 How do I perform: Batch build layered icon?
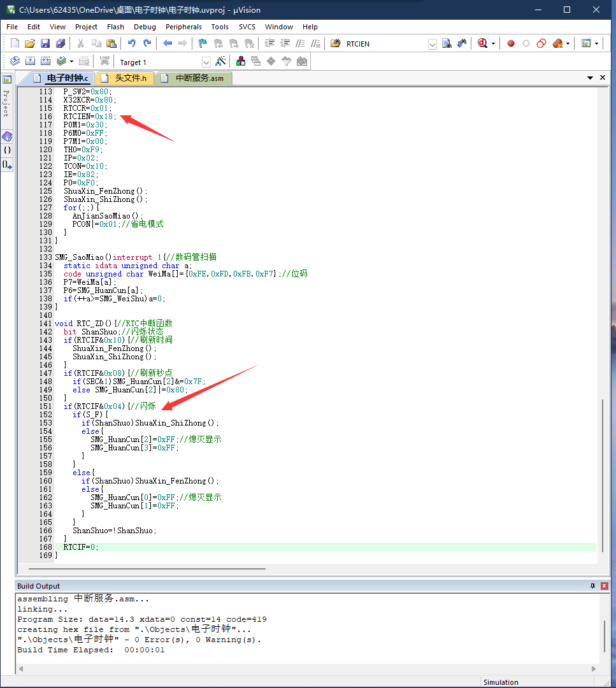click(61, 61)
